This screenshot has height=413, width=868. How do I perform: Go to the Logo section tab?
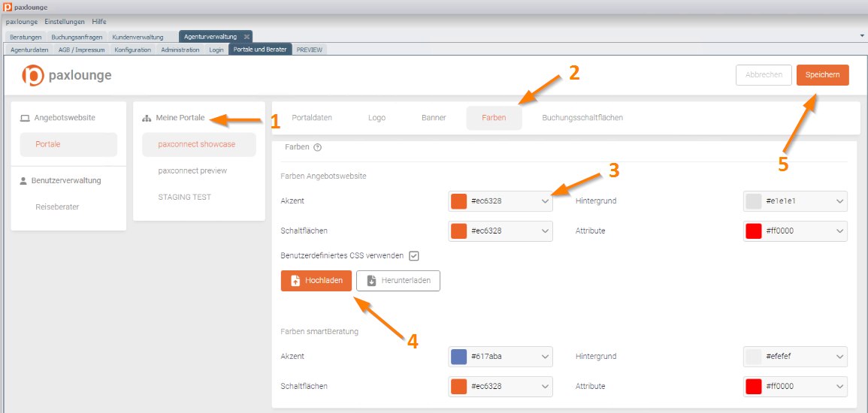click(377, 118)
